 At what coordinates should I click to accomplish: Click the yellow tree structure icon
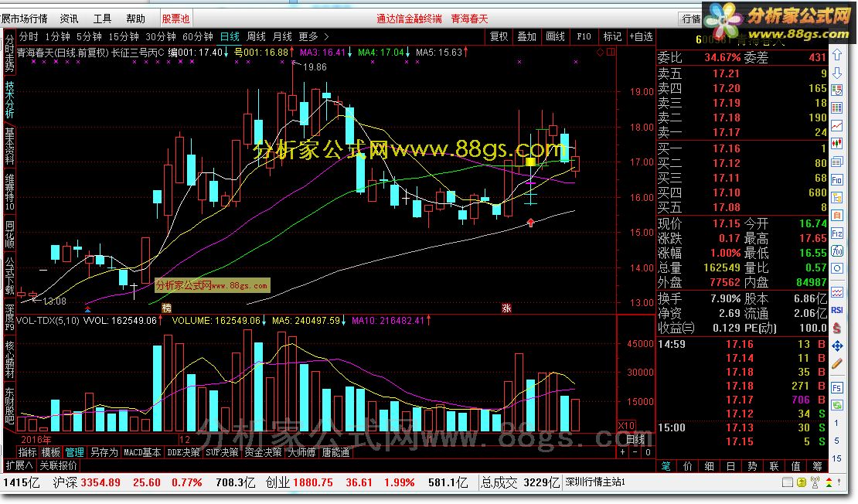pyautogui.click(x=836, y=197)
